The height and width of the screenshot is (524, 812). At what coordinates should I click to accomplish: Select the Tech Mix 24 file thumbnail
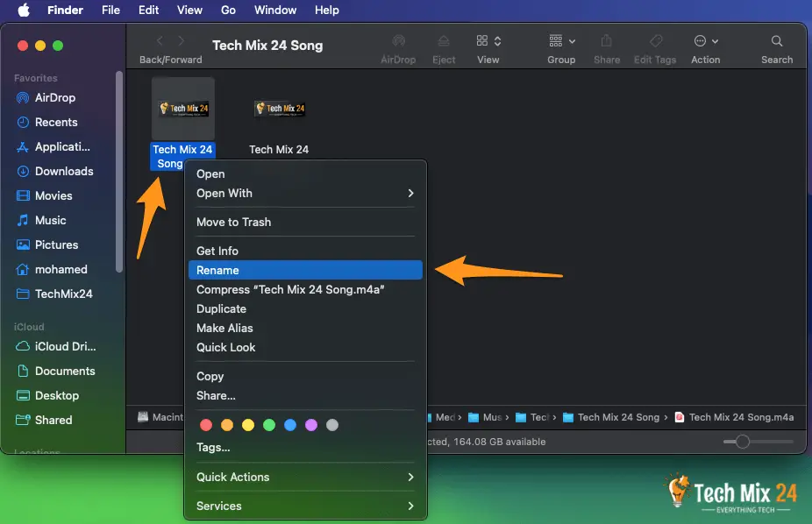(x=279, y=109)
